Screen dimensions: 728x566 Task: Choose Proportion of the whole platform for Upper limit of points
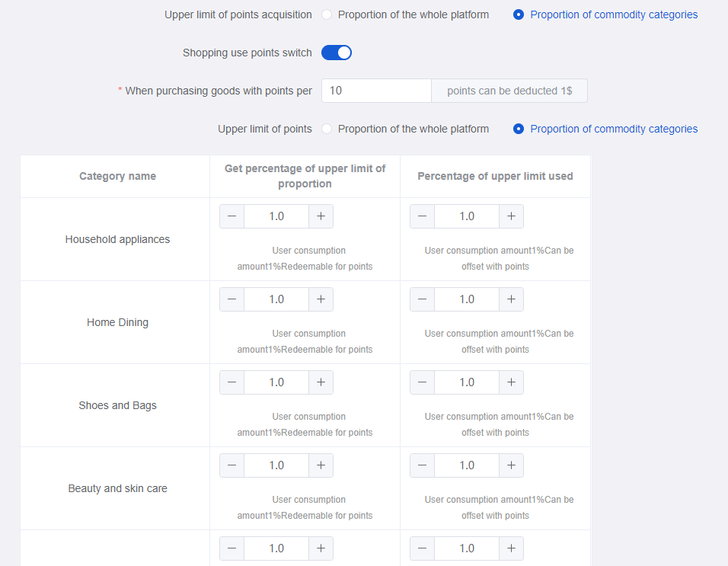pos(327,129)
